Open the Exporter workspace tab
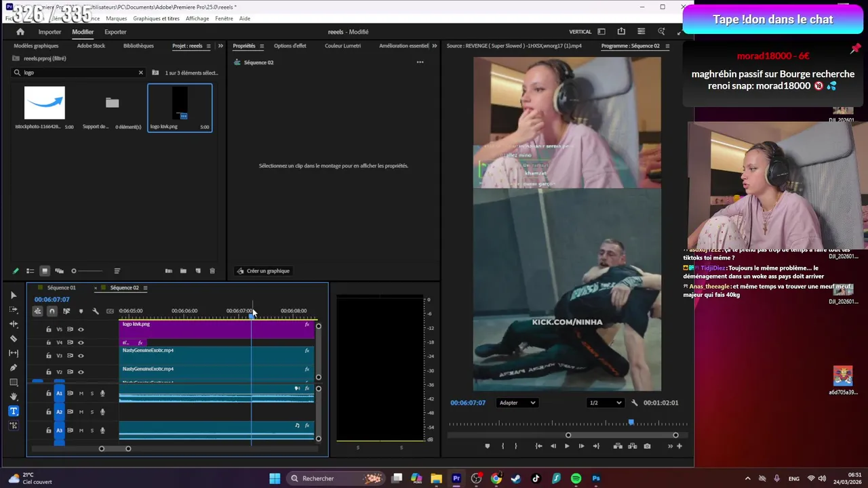This screenshot has width=868, height=488. [x=115, y=32]
